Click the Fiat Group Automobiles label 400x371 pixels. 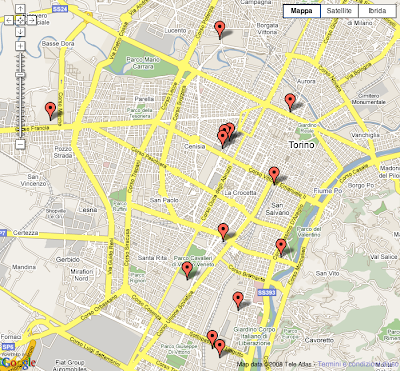[x=70, y=365]
